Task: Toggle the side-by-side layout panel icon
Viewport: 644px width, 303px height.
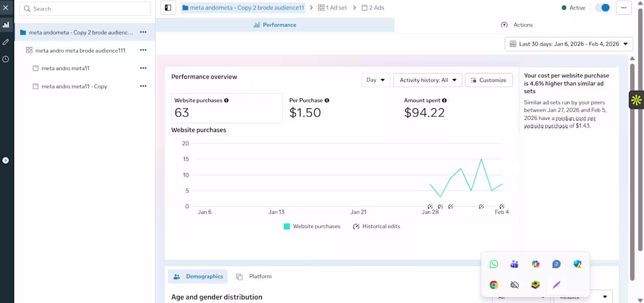Action: [x=168, y=8]
